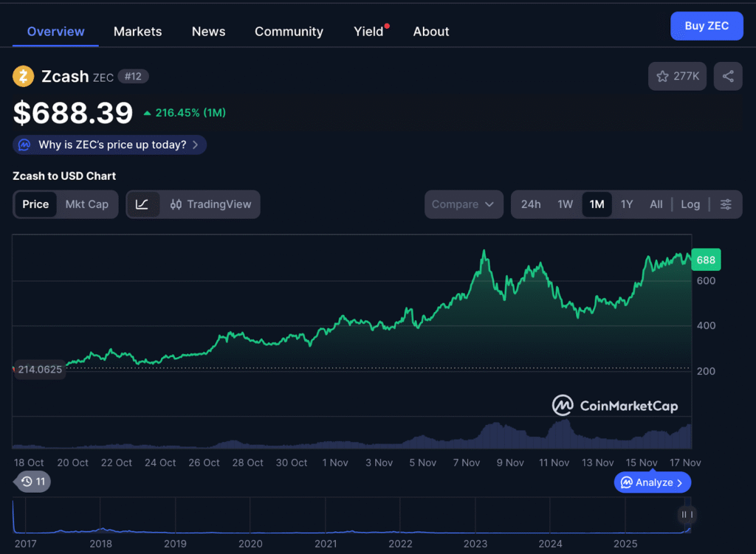Switch to TradingView candlestick chart
Image resolution: width=756 pixels, height=554 pixels.
pos(210,204)
